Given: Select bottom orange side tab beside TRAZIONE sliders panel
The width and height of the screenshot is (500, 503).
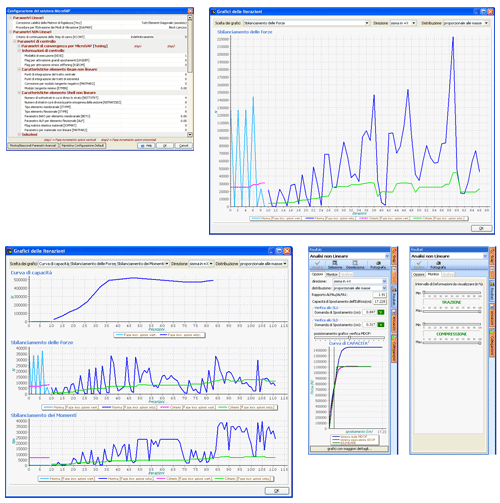Looking at the screenshot, I should (492, 343).
